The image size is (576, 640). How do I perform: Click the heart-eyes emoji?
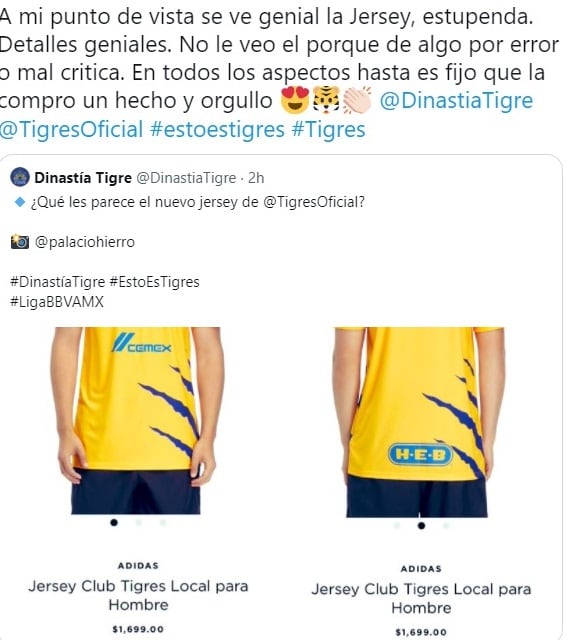pyautogui.click(x=295, y=100)
